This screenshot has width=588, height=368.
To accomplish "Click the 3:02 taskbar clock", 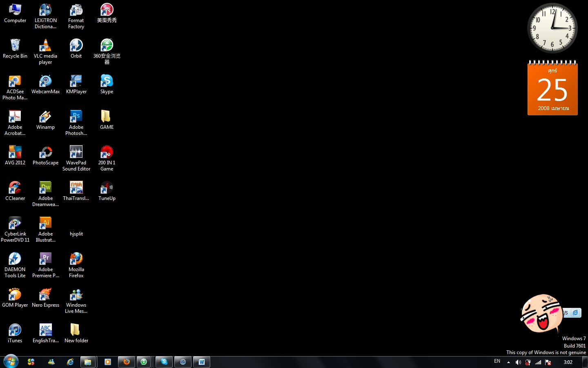I will coord(568,362).
